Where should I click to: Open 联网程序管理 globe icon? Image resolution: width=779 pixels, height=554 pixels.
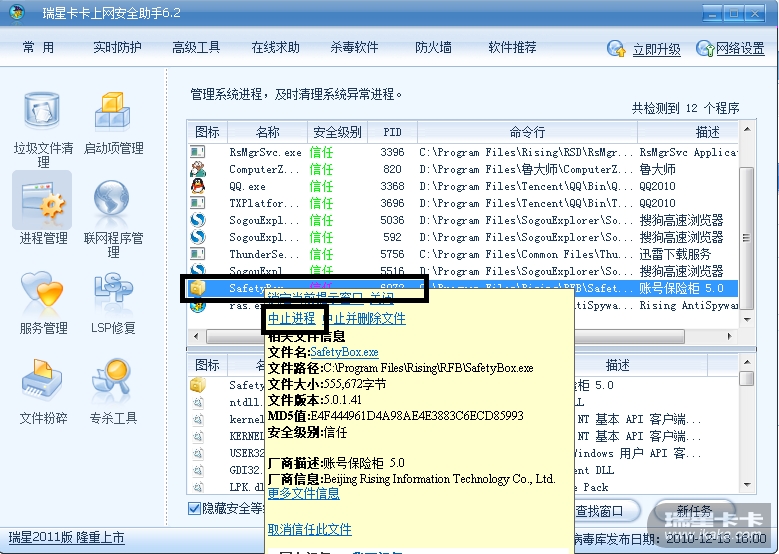tap(112, 201)
